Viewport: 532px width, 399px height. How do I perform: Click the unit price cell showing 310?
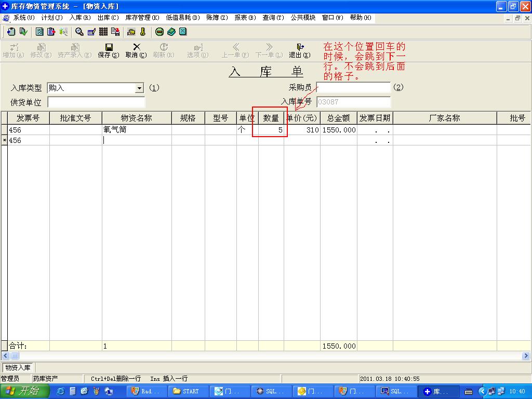tap(302, 130)
